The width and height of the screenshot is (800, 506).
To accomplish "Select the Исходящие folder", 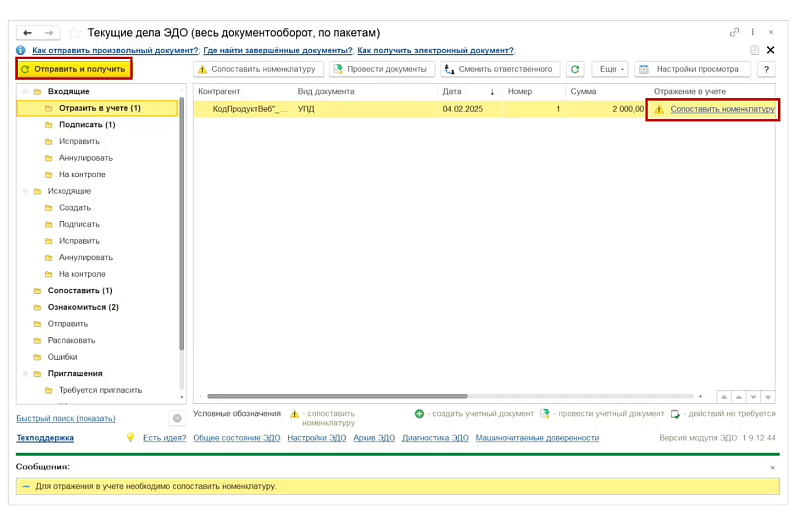I will click(x=69, y=191).
